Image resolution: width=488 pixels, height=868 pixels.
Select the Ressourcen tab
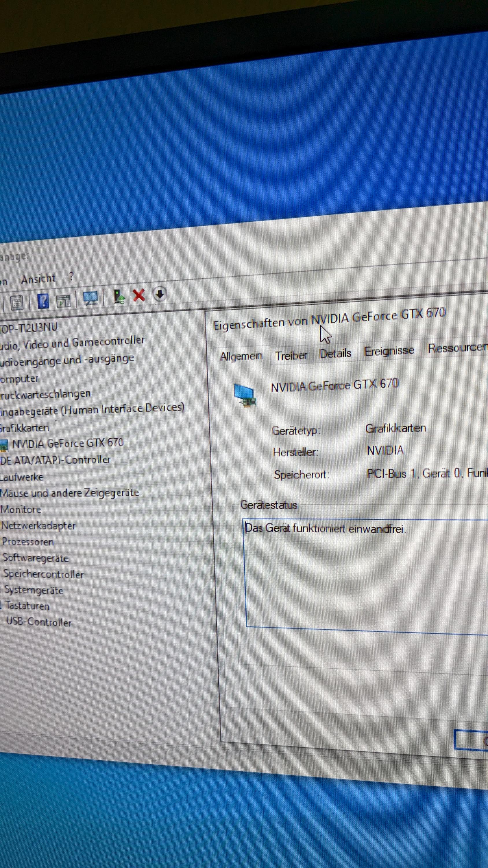point(458,348)
